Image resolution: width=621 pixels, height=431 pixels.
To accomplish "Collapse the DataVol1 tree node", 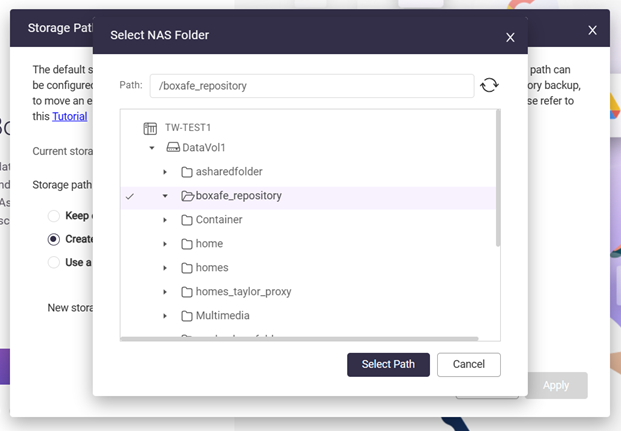I will coord(152,148).
